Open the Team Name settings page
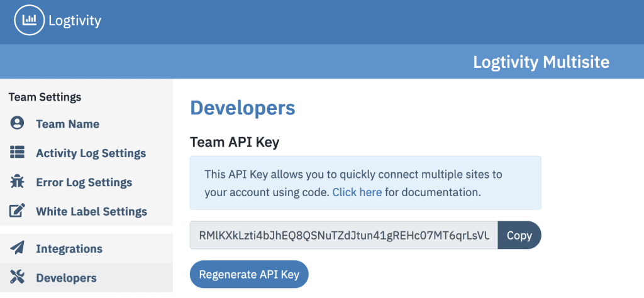The width and height of the screenshot is (644, 298). pyautogui.click(x=67, y=124)
